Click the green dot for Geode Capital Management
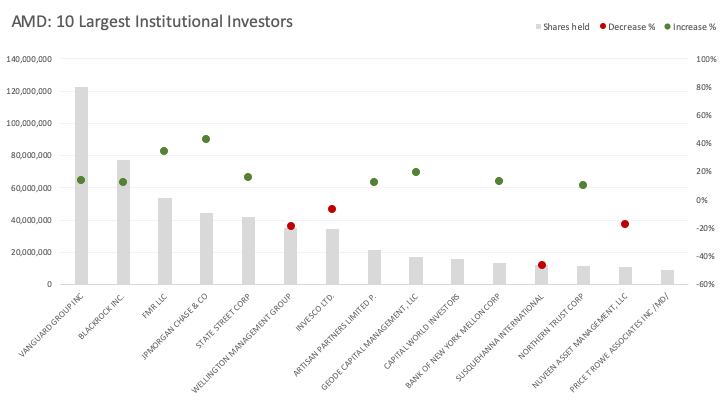Image resolution: width=723 pixels, height=408 pixels. (x=416, y=172)
